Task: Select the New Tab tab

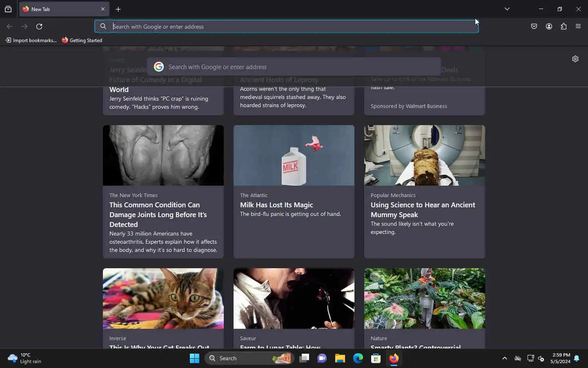Action: (63, 9)
